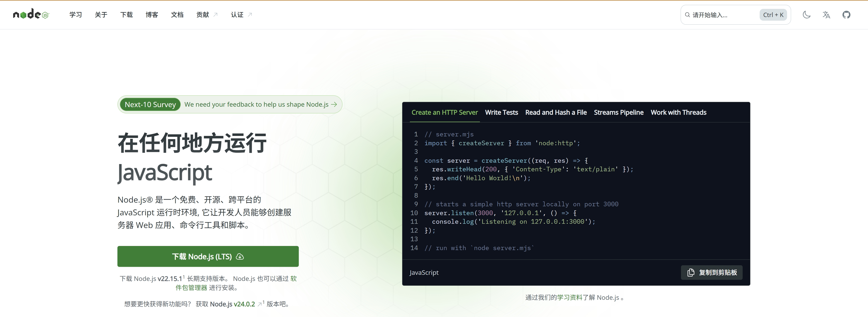Open the 学习资料 link
868x317 pixels.
[x=569, y=297]
